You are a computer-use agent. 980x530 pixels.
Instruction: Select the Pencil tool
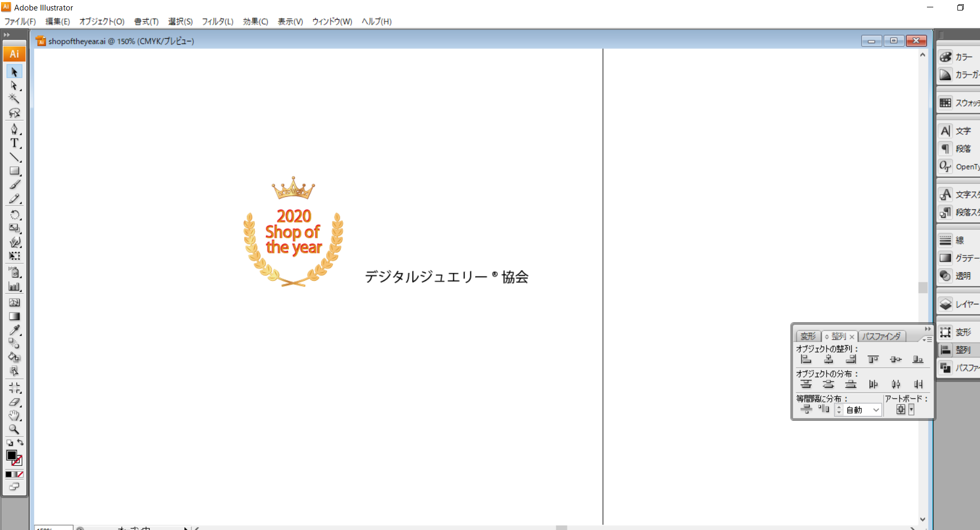pos(14,199)
